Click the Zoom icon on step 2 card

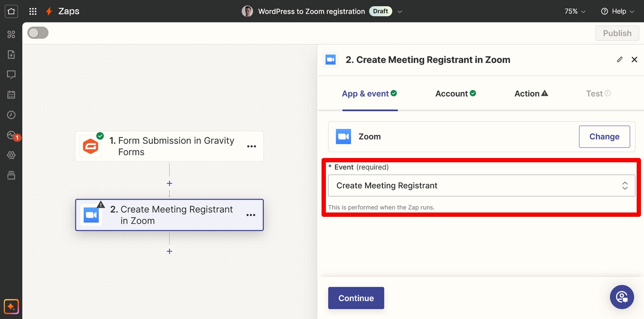coord(91,215)
